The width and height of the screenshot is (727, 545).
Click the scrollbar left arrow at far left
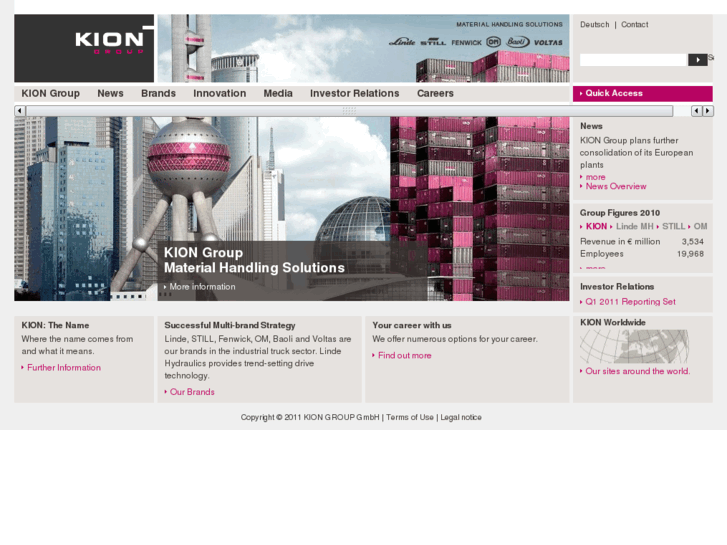[19, 111]
